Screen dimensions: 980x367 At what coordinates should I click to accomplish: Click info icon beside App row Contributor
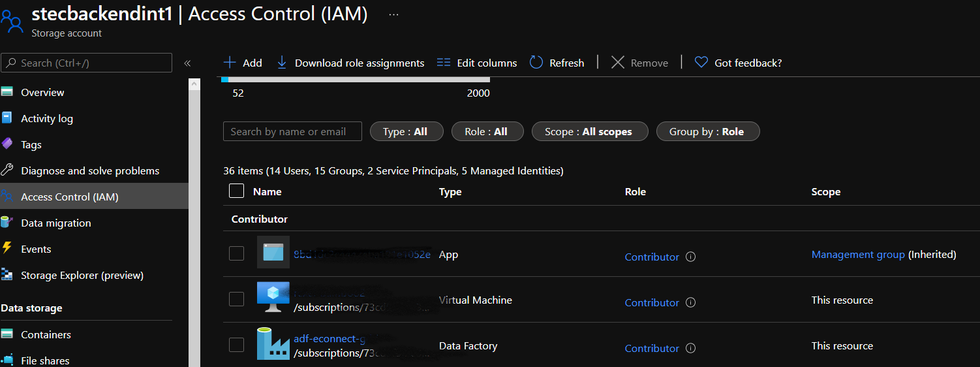(691, 257)
